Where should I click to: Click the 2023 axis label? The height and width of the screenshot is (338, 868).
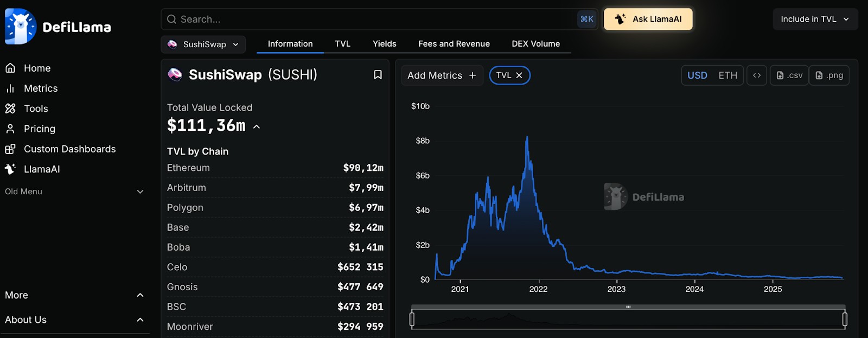click(x=616, y=289)
